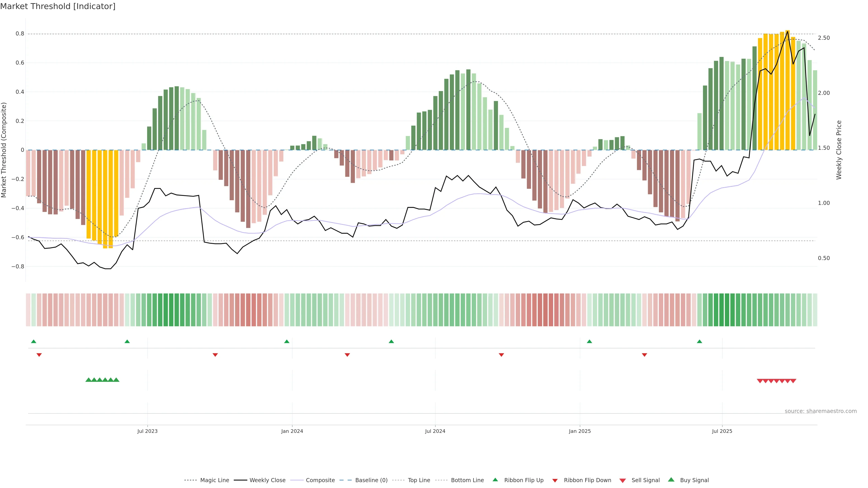
Task: Click the Ribbon Flip Up legend triangle icon
Action: coord(495,480)
